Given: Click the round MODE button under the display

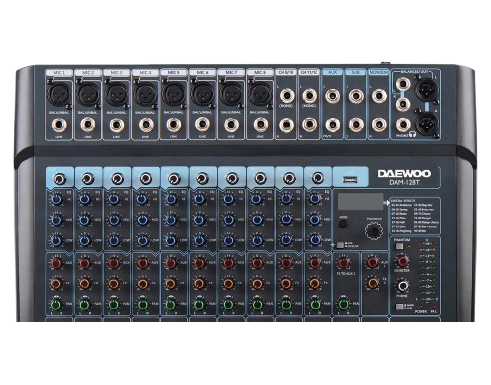Looking at the screenshot, I should [342, 224].
